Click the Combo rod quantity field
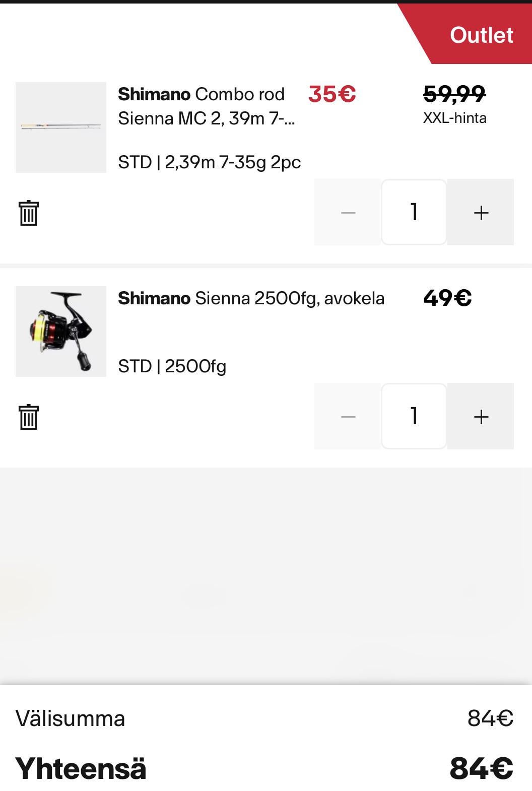Viewport: 532px width, 791px height. click(x=414, y=212)
